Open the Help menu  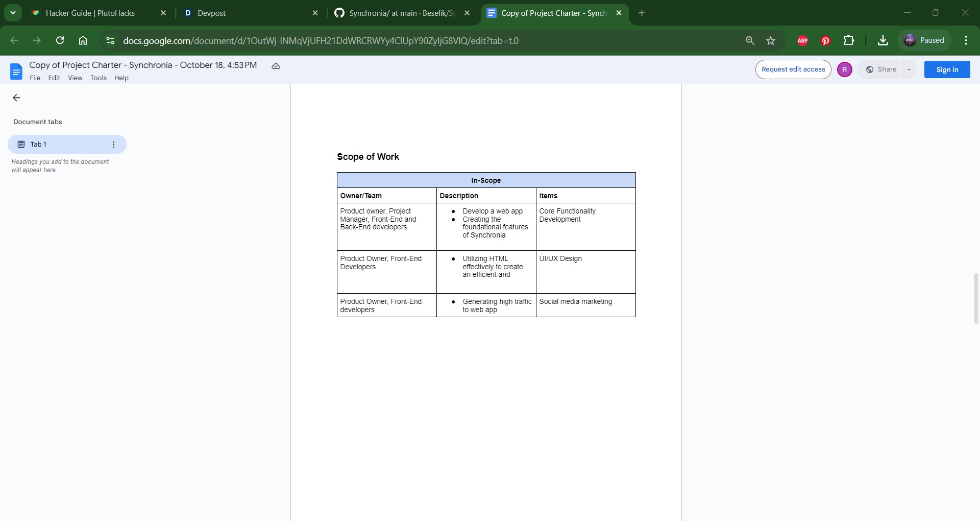(x=121, y=78)
